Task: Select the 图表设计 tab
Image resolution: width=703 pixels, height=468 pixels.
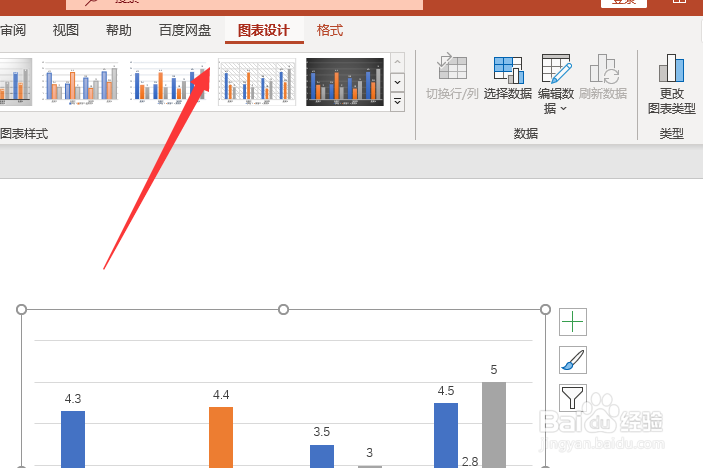Action: (264, 30)
